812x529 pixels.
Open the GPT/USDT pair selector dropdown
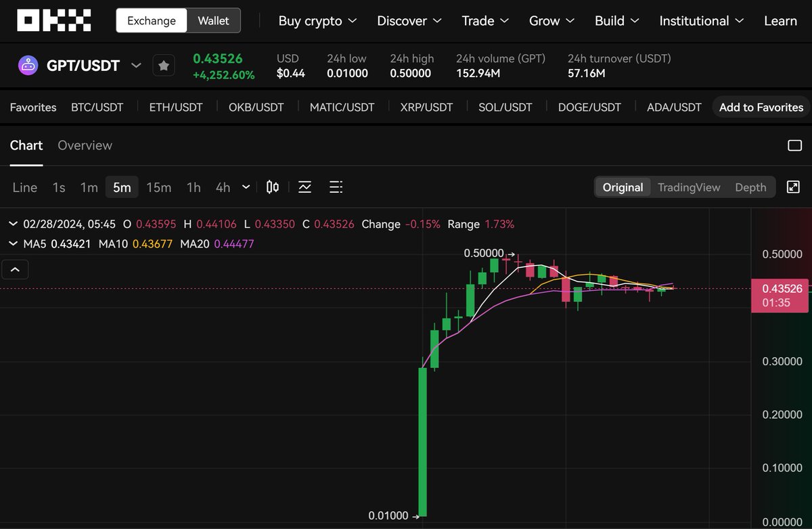point(136,65)
